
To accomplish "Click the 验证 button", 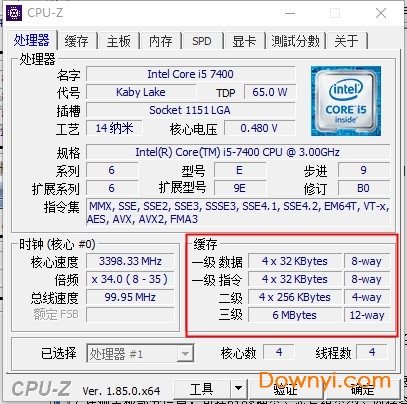I will 286,389.
